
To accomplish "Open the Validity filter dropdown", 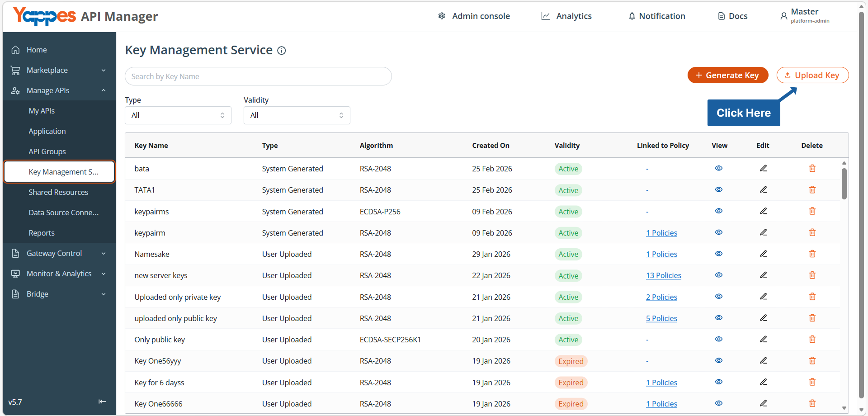I will point(297,115).
